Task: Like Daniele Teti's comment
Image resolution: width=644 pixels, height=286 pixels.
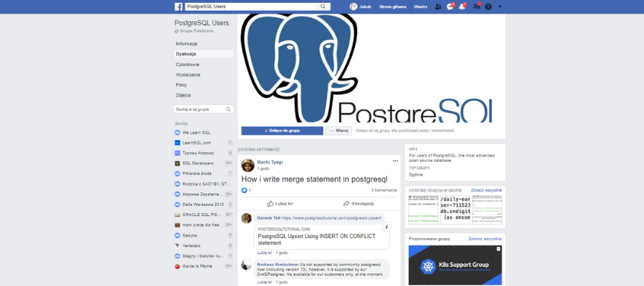Action: 265,253
